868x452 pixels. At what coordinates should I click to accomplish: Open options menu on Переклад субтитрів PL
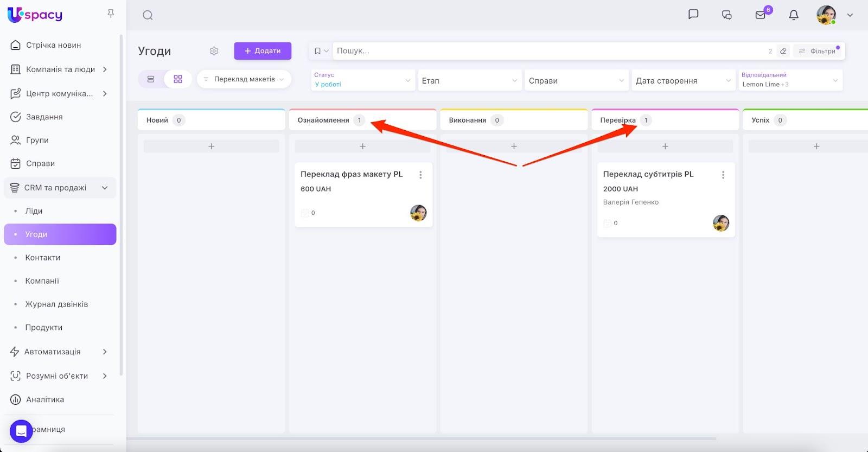point(723,175)
